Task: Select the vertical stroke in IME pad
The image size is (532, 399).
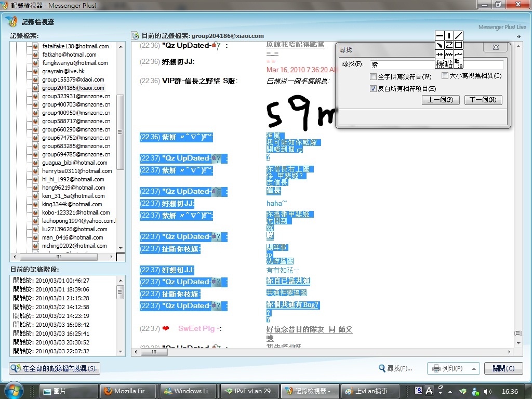Action: click(449, 36)
